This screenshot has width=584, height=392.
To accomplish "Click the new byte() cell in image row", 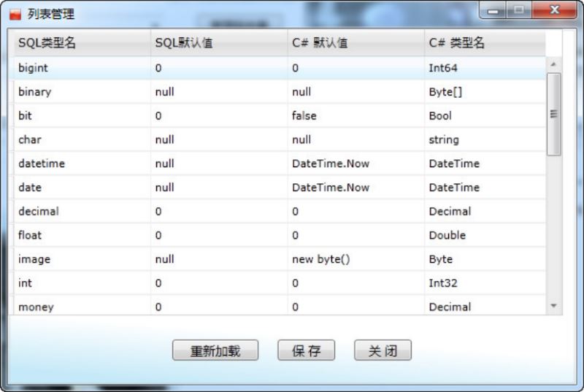I will coord(321,259).
